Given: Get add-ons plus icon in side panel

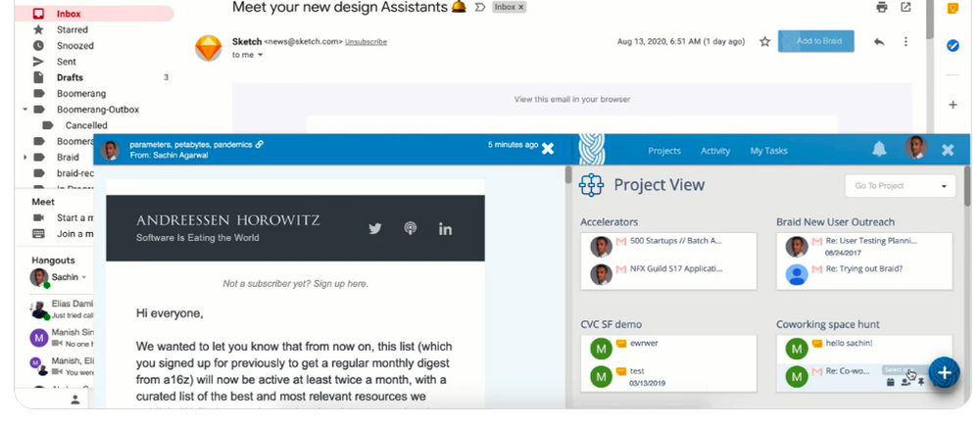Looking at the screenshot, I should point(953,105).
